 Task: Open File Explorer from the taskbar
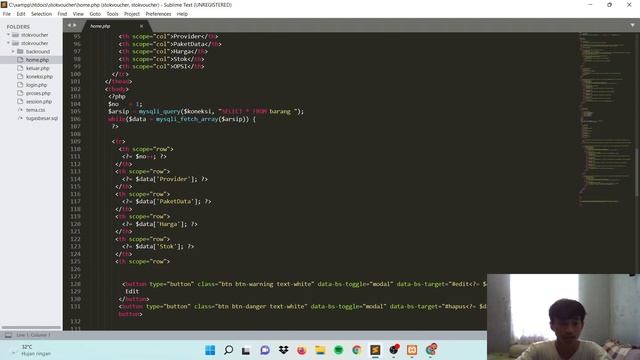pos(320,350)
